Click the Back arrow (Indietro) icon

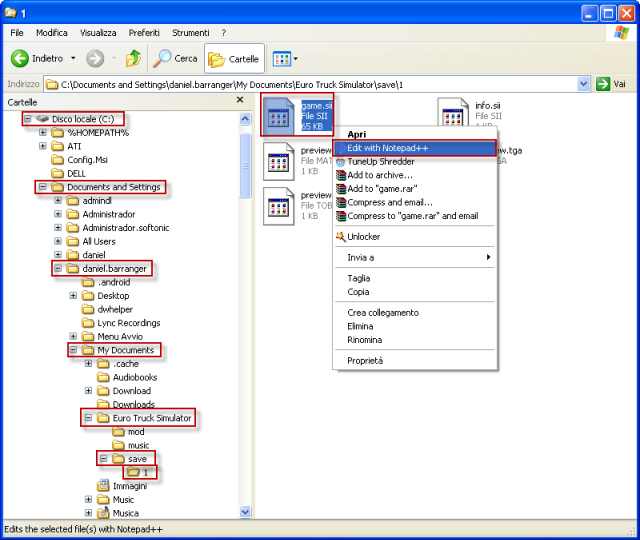19,59
